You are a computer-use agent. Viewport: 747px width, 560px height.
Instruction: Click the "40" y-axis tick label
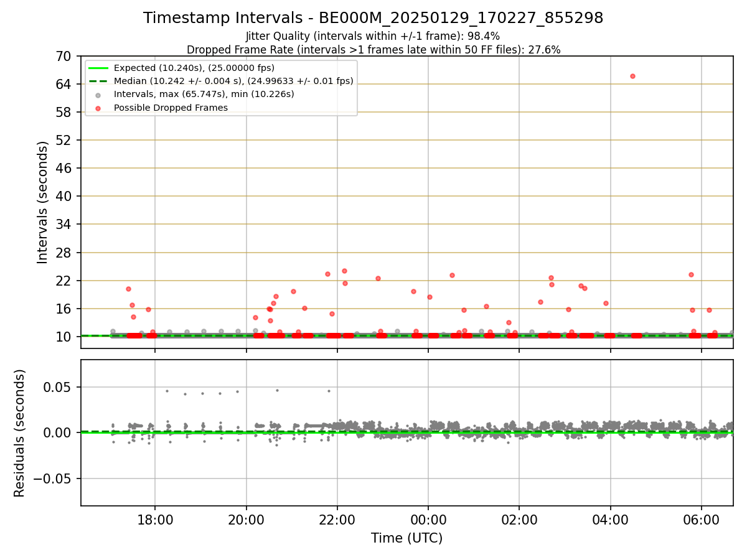point(63,196)
